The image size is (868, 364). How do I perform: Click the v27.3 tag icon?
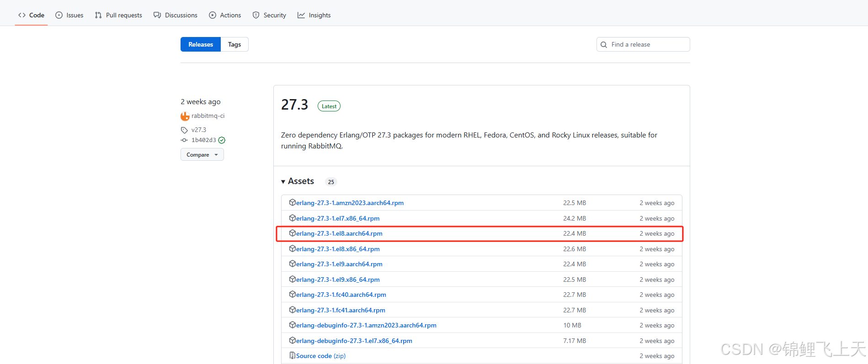click(184, 130)
